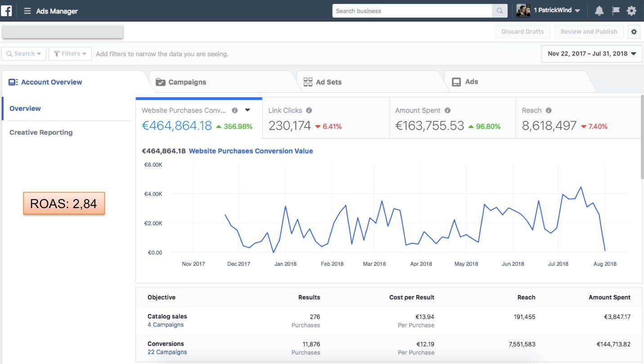Open 1 PatrickWind account menu
Screen dimensions: 644x364
click(557, 11)
